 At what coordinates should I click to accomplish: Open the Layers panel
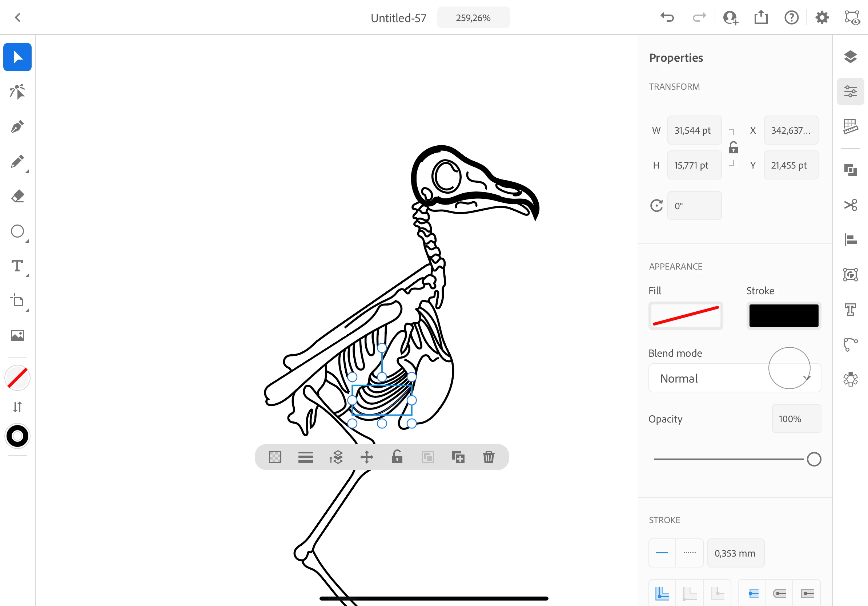850,57
